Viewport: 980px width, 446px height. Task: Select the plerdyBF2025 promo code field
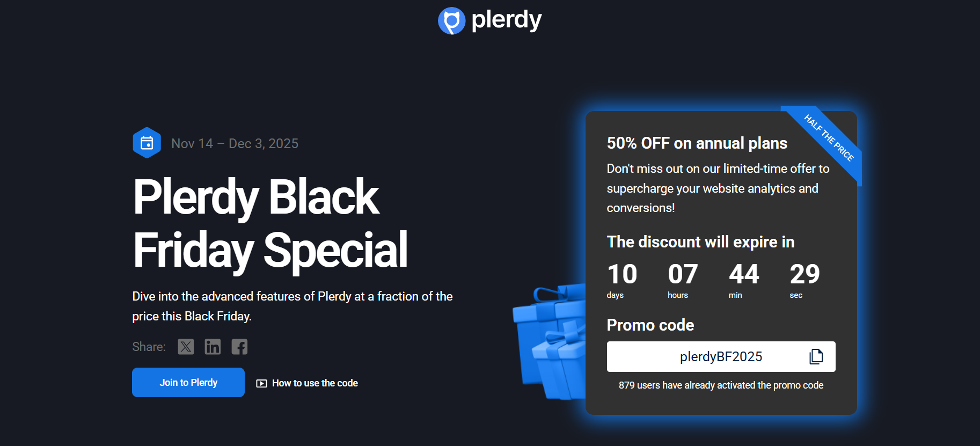(x=720, y=357)
